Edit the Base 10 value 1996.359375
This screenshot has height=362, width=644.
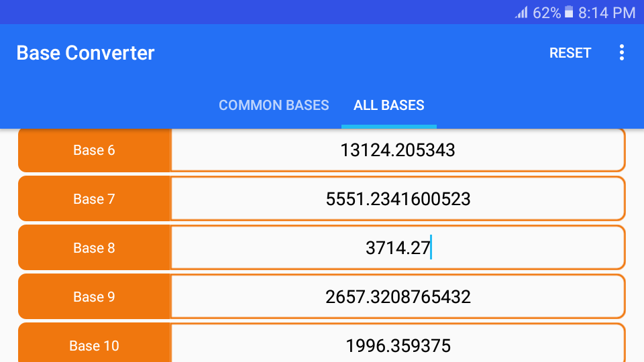click(x=398, y=343)
